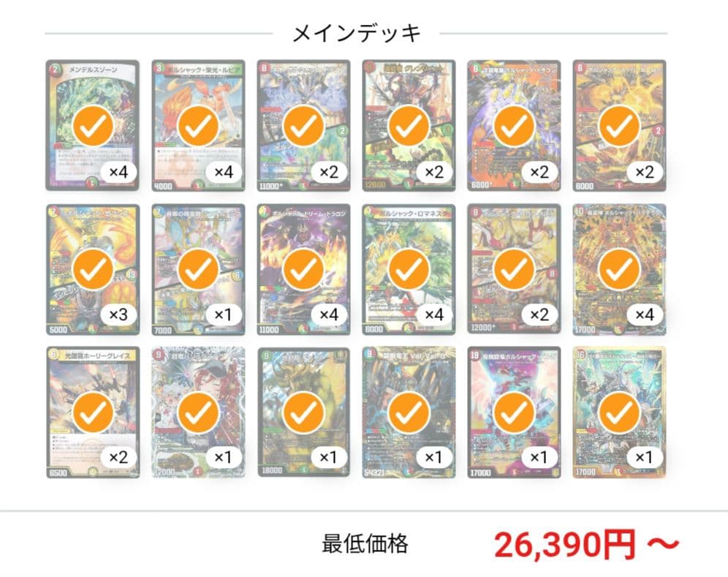728x577 pixels.
Task: Click ×2 badge on 光器龍ホーリーグレイス card
Action: click(118, 458)
